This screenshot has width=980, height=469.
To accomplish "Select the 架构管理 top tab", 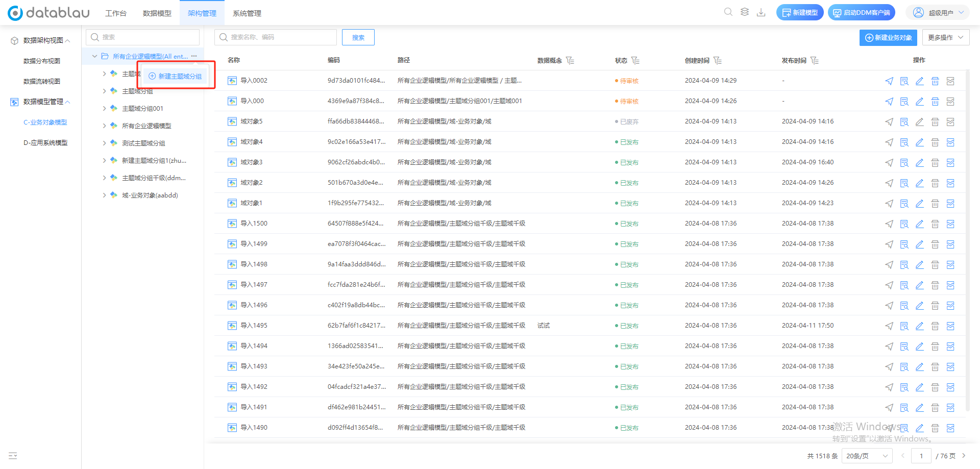I will point(202,13).
